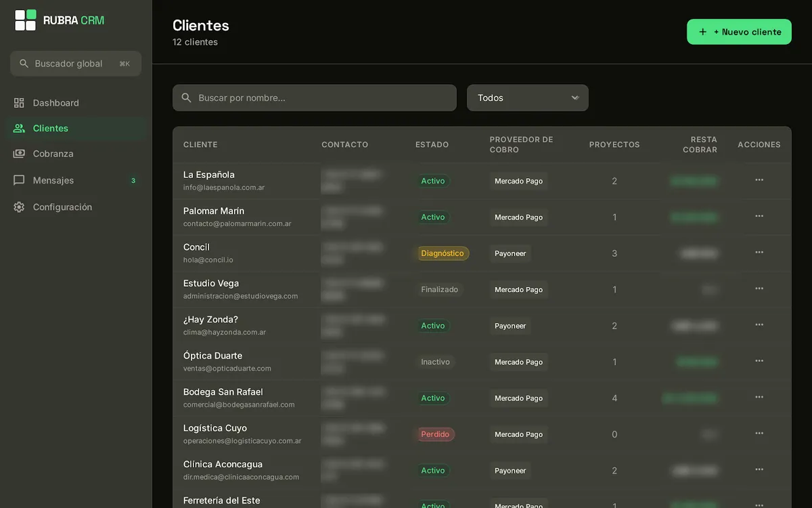This screenshot has width=812, height=508.
Task: Click projects count 4 for Bodega San Rafael
Action: click(614, 398)
